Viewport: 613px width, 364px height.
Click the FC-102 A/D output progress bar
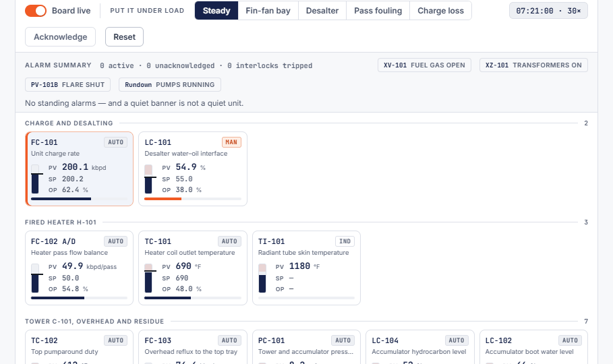click(80, 298)
